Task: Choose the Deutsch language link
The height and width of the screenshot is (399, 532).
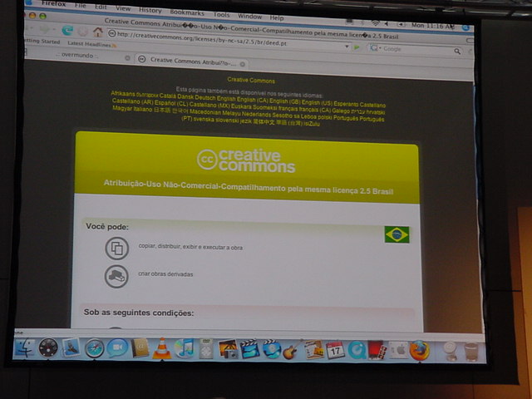Action: coord(205,98)
